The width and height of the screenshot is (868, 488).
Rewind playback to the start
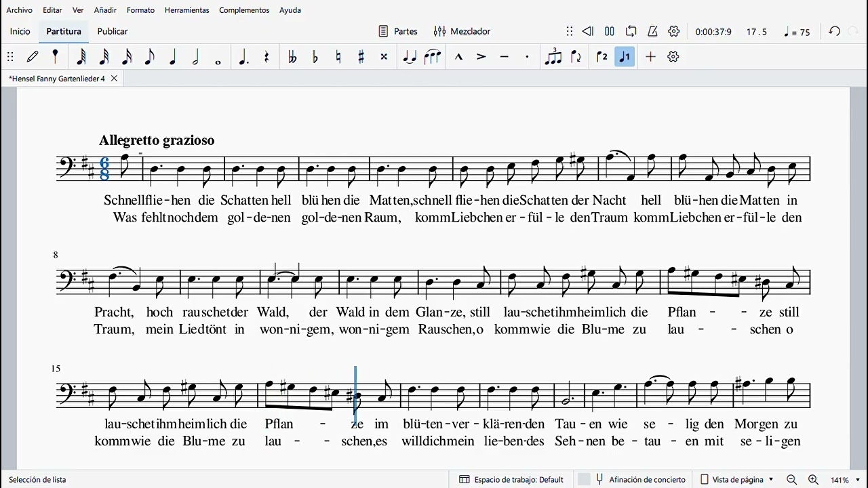[588, 31]
